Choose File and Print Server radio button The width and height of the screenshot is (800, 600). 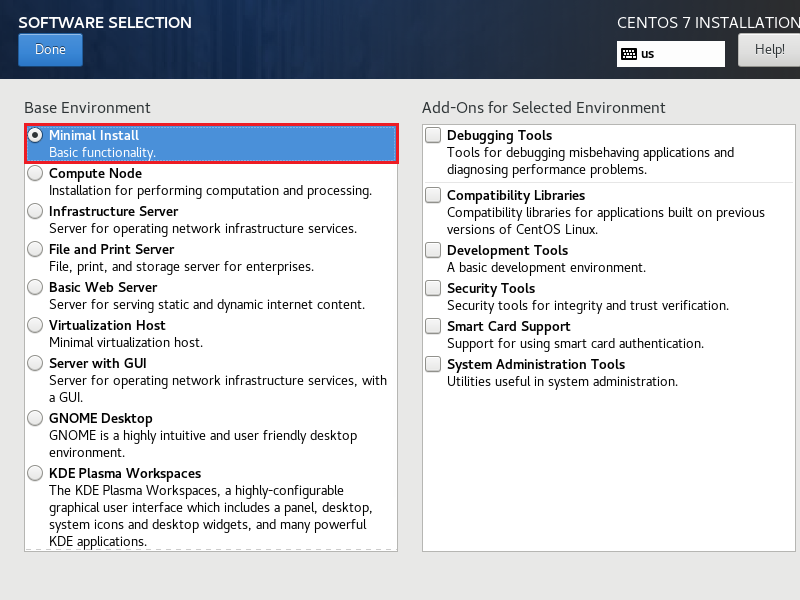coord(35,249)
